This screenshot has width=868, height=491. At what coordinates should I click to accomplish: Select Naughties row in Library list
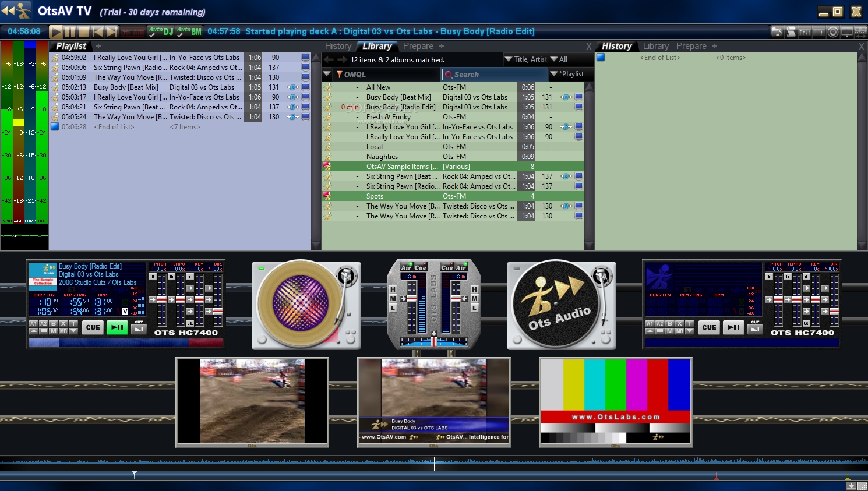coord(453,157)
